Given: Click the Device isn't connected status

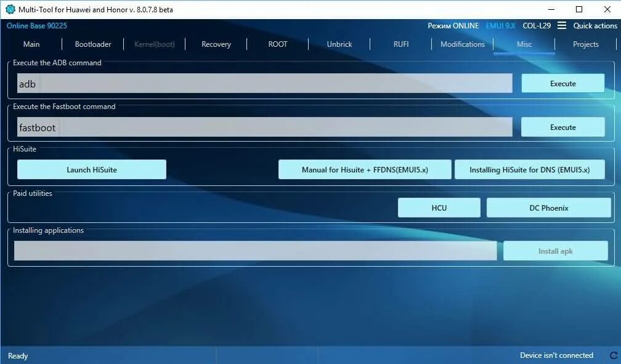Looking at the screenshot, I should 556,355.
